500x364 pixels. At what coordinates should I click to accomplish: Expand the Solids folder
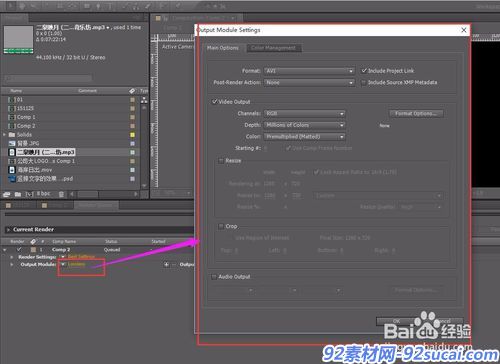click(4, 135)
